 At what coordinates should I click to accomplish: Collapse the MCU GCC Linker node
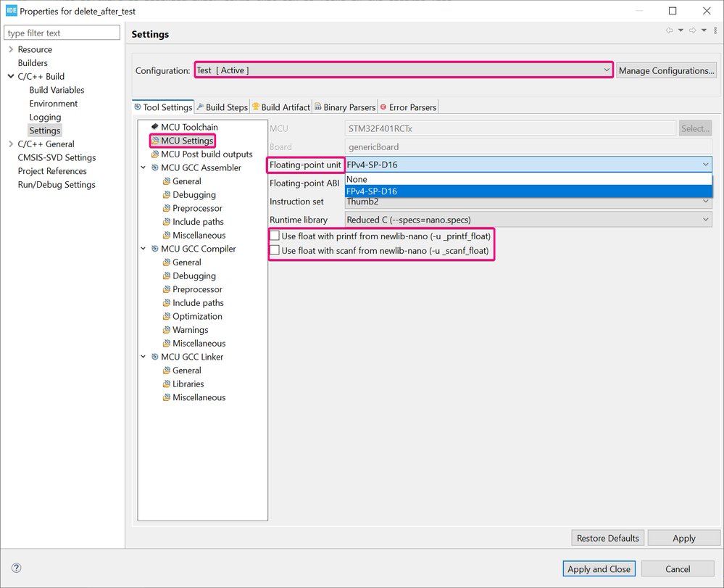[x=143, y=357]
